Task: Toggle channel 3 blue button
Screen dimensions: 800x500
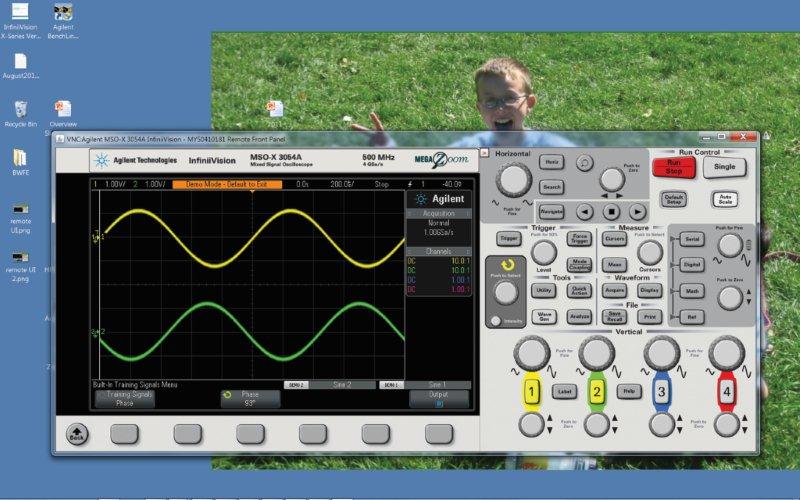Action: [661, 392]
